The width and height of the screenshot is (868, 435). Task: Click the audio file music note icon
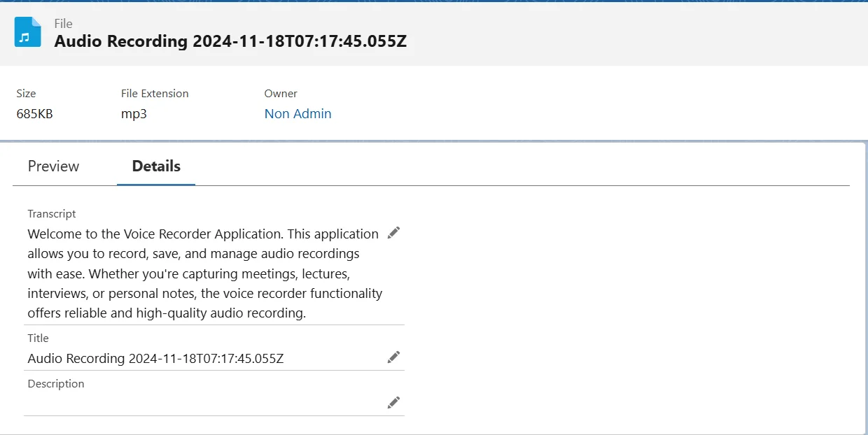point(28,33)
